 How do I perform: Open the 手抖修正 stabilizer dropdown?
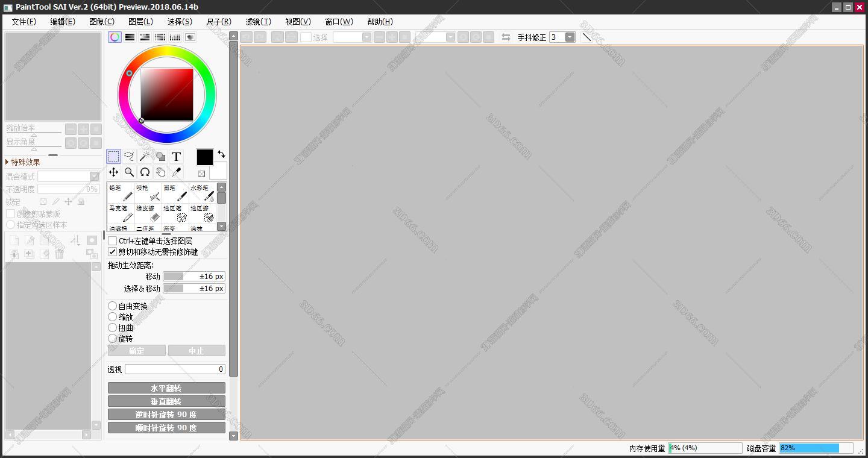[570, 37]
